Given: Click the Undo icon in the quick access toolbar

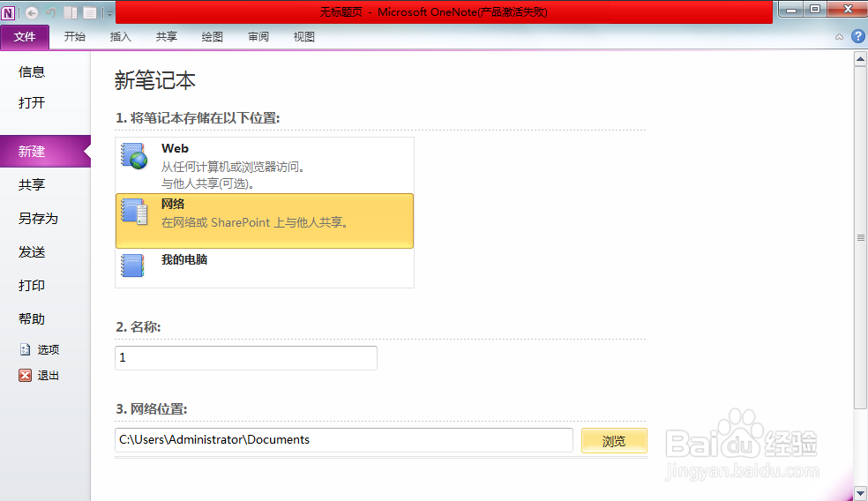Looking at the screenshot, I should [51, 12].
